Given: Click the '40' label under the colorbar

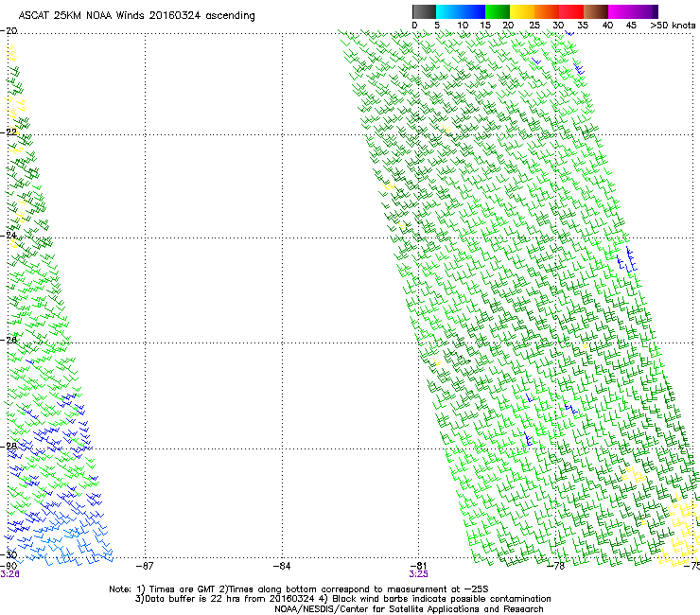Looking at the screenshot, I should (x=607, y=26).
